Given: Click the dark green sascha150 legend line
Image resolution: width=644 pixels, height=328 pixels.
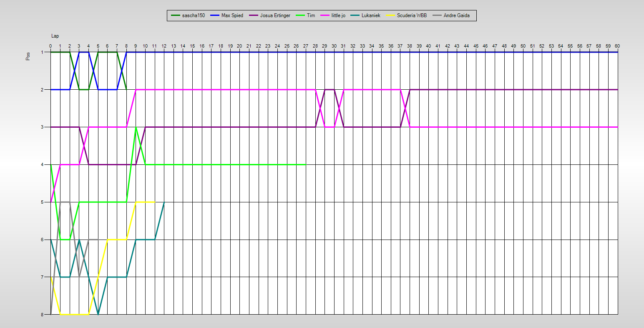Looking at the screenshot, I should 175,15.
